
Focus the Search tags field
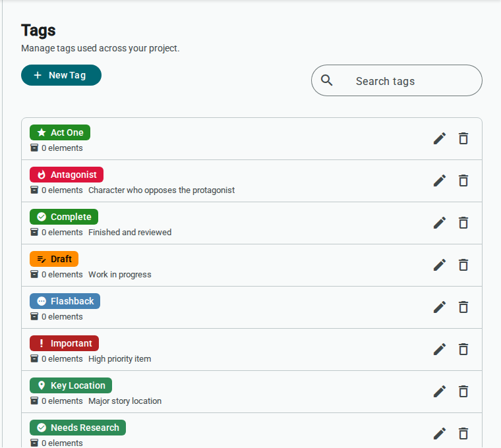point(397,80)
